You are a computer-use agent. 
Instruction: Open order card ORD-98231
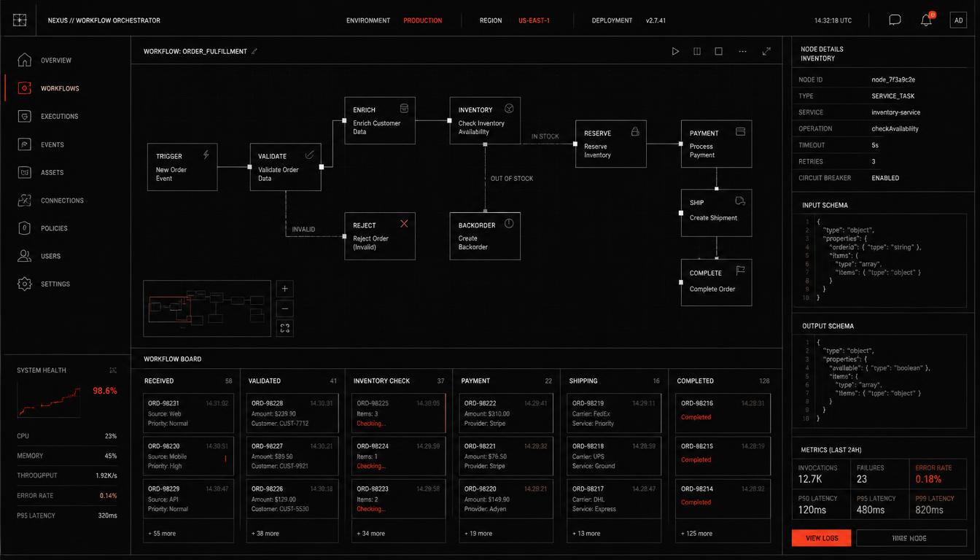point(188,413)
